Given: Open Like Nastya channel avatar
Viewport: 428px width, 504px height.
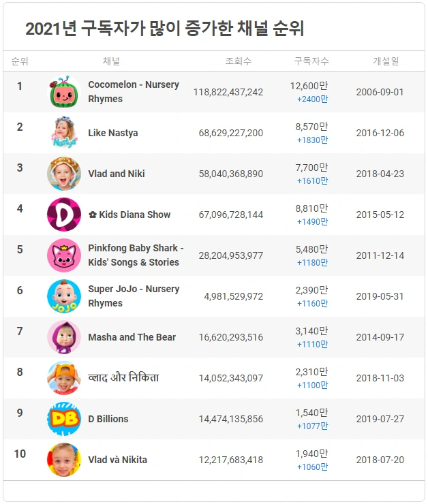Looking at the screenshot, I should click(64, 133).
